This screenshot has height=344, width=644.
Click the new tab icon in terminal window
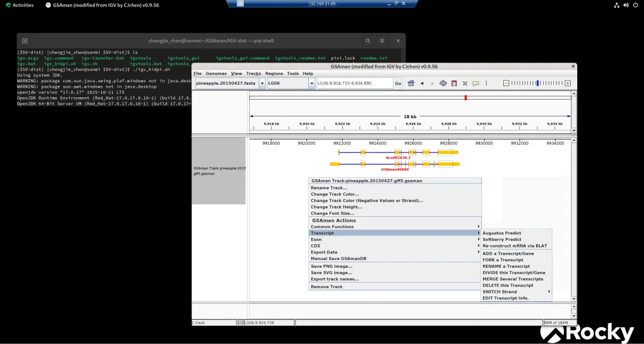[x=24, y=41]
